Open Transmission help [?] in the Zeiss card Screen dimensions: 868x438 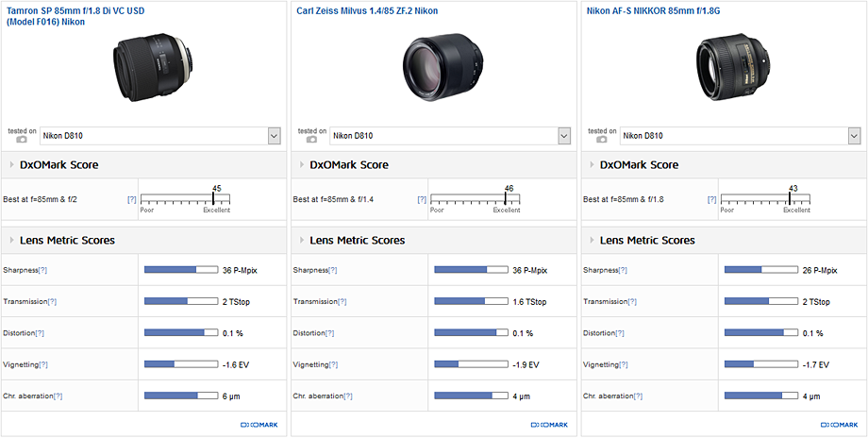342,302
